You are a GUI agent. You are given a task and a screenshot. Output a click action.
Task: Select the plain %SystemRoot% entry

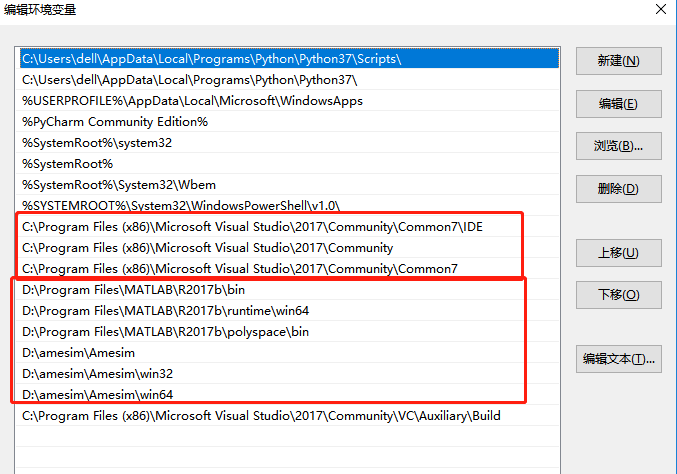click(x=288, y=164)
